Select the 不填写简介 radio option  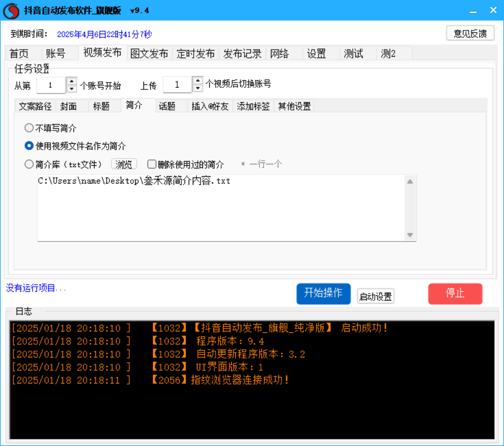point(50,128)
